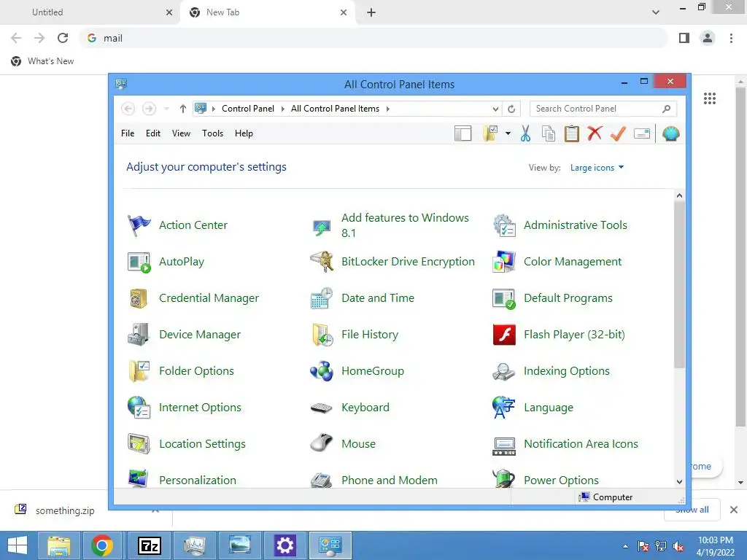Open Administrative Tools icon
The width and height of the screenshot is (747, 560).
pyautogui.click(x=504, y=225)
